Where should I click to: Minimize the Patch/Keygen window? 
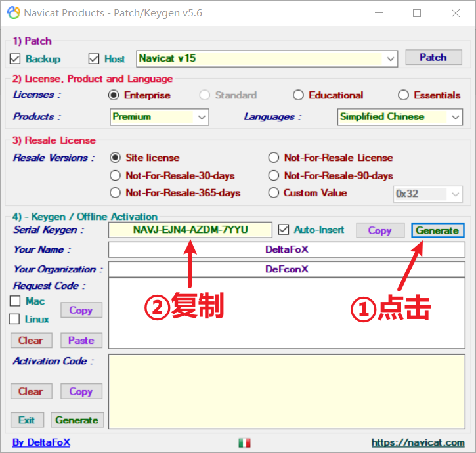[x=379, y=13]
